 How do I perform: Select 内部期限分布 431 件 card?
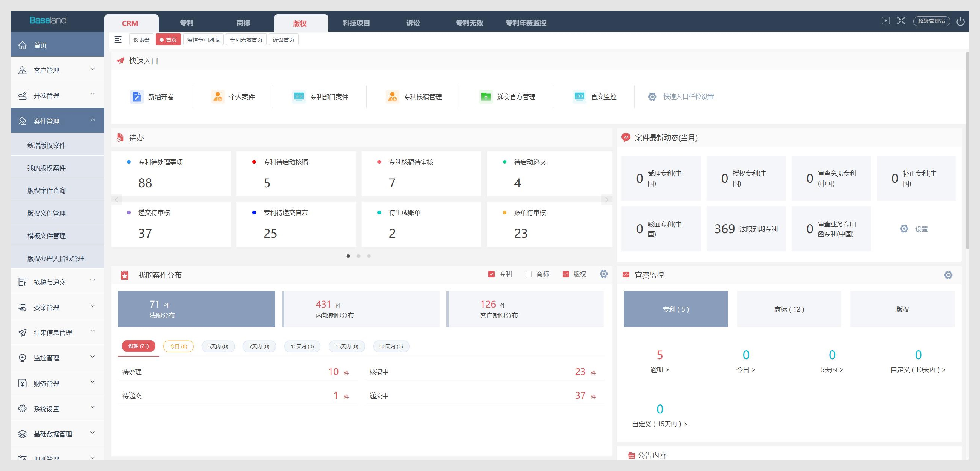361,309
